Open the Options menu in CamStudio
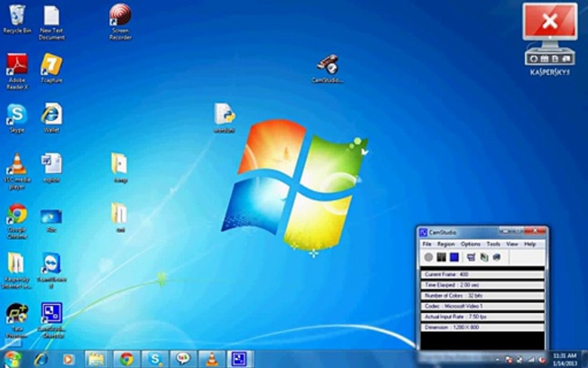 (x=471, y=244)
